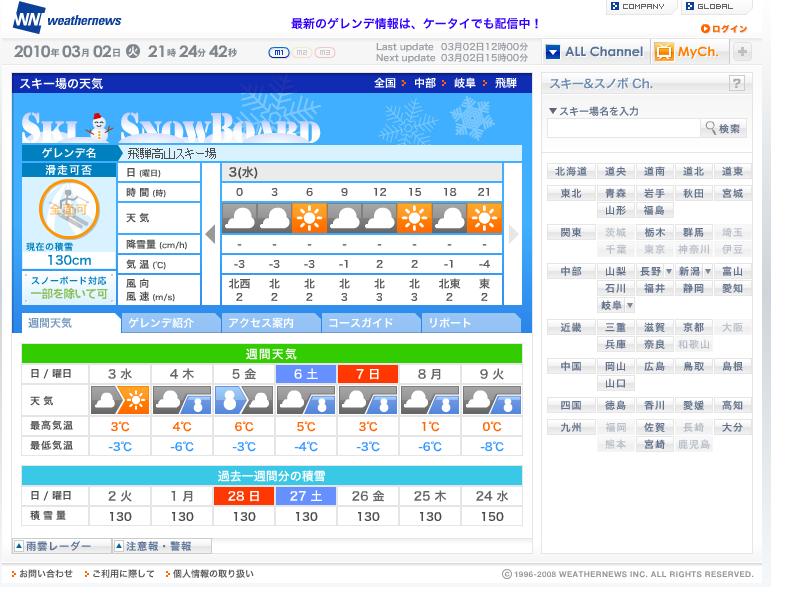Select 青森 prefecture

click(615, 193)
